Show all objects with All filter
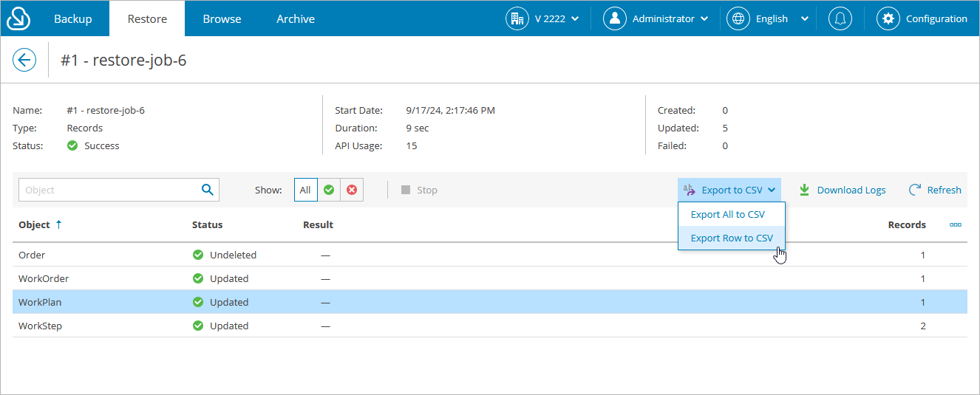 click(305, 190)
